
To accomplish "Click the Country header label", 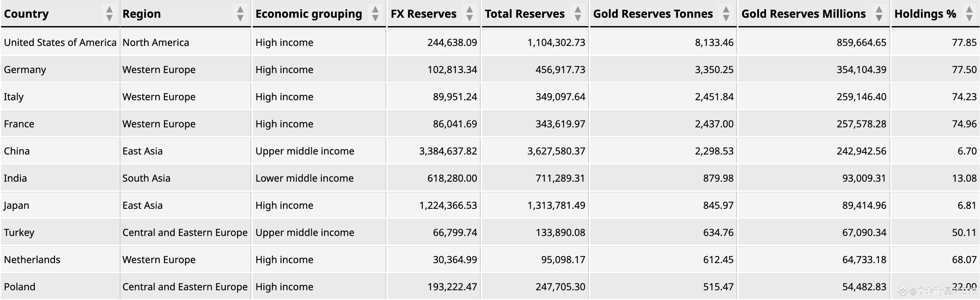I will [26, 14].
